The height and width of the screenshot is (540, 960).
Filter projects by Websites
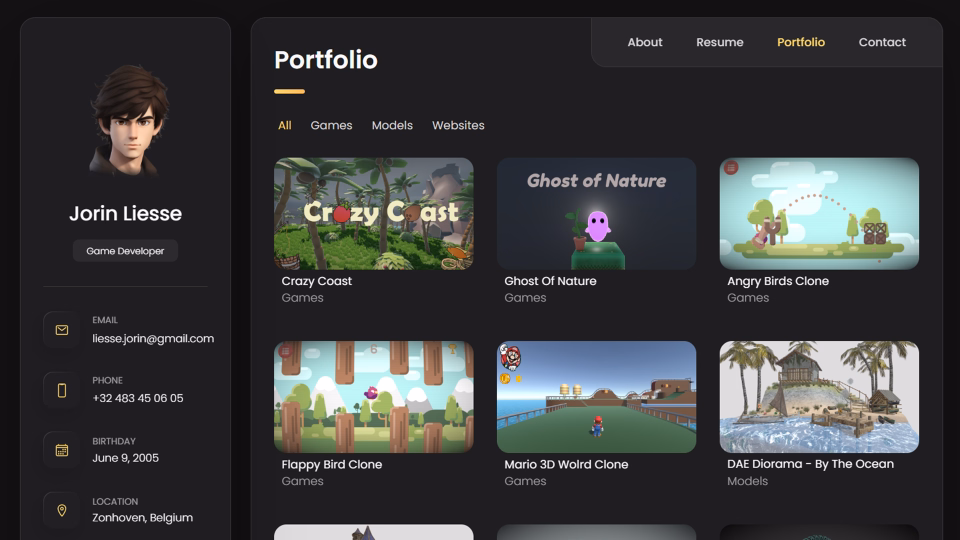pyautogui.click(x=458, y=126)
